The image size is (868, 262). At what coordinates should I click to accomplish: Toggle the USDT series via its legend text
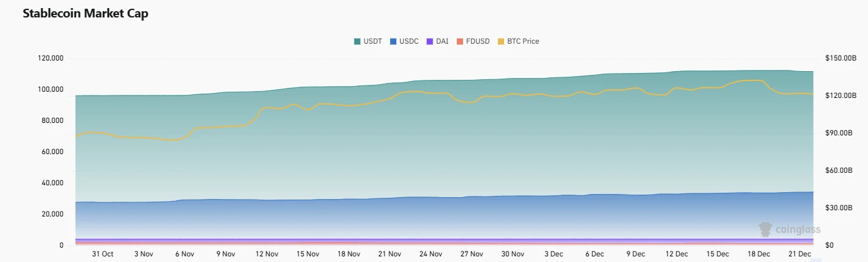pyautogui.click(x=372, y=41)
